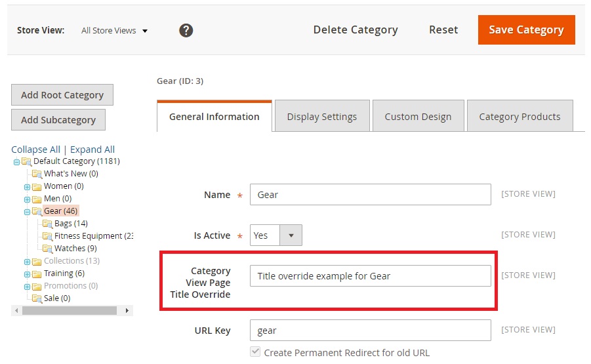
Task: Open the Store View dropdown
Action: coord(115,31)
